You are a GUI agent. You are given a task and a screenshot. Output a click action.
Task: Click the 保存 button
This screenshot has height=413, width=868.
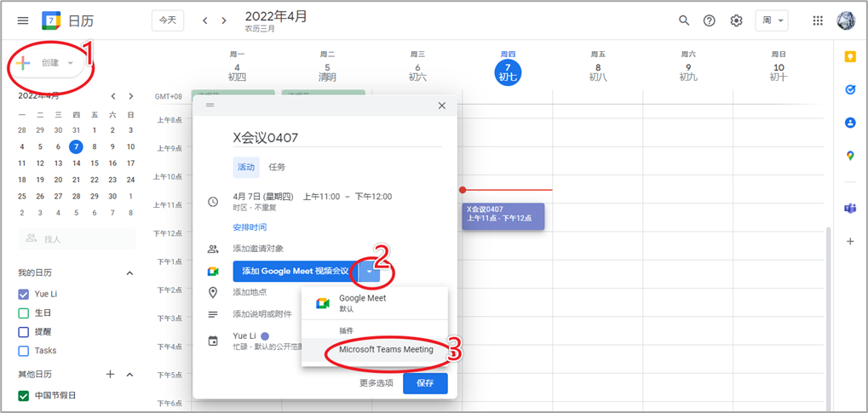click(424, 383)
